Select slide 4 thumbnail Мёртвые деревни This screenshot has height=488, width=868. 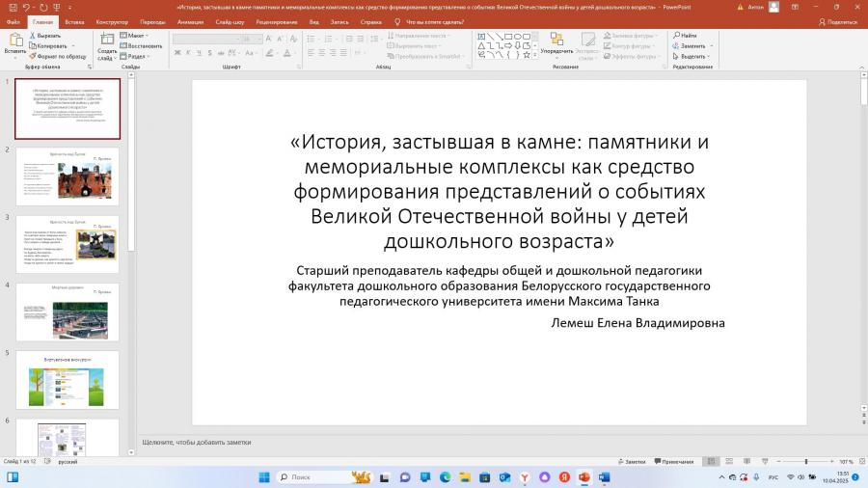(68, 312)
